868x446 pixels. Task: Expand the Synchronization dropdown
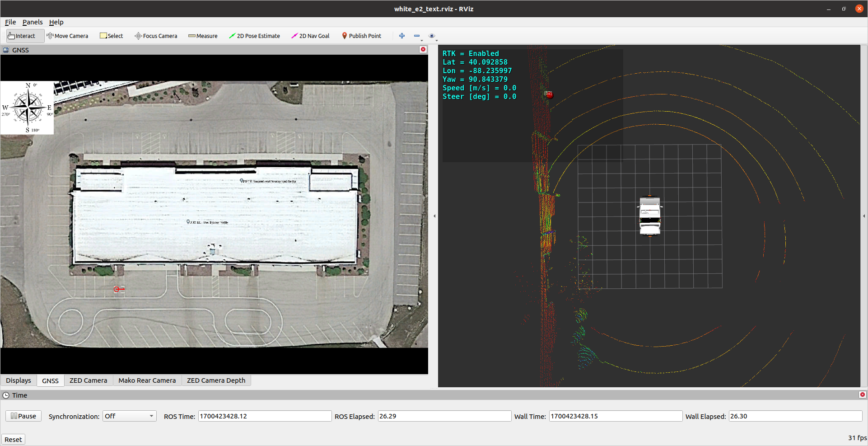pos(129,416)
